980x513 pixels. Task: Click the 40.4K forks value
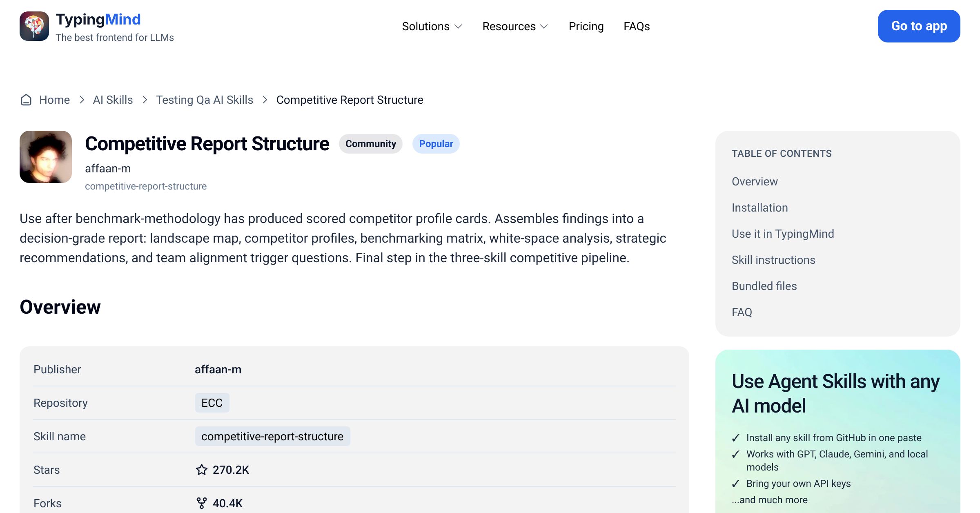pyautogui.click(x=227, y=503)
